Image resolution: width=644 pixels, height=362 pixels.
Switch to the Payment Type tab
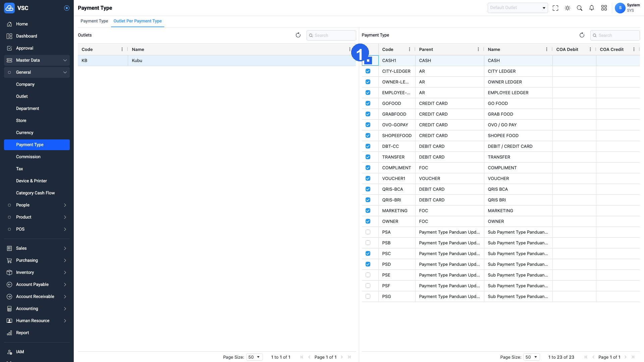[x=94, y=21]
